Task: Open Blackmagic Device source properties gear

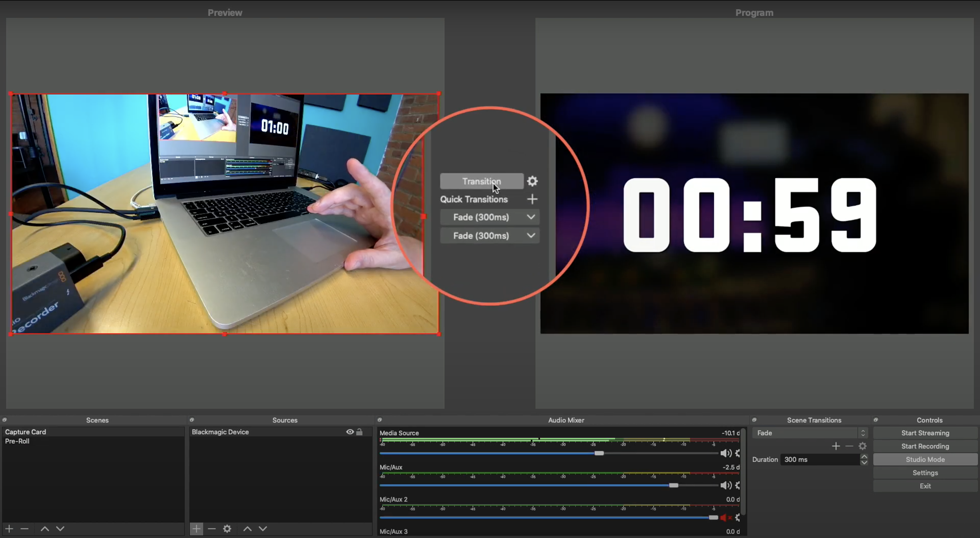Action: (227, 528)
